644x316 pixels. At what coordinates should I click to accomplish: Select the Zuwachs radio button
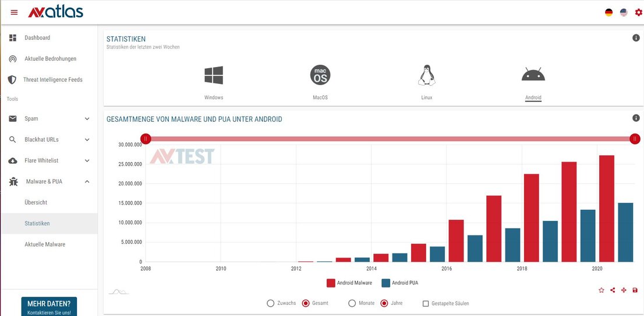click(270, 303)
